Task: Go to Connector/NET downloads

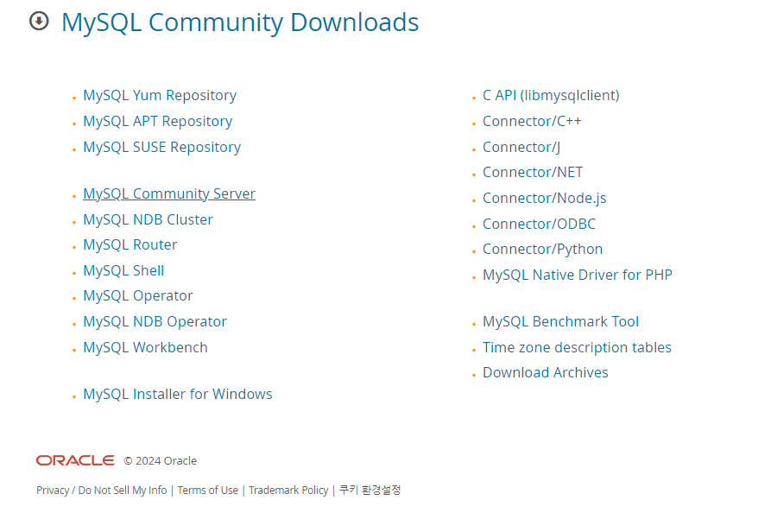Action: pos(533,172)
